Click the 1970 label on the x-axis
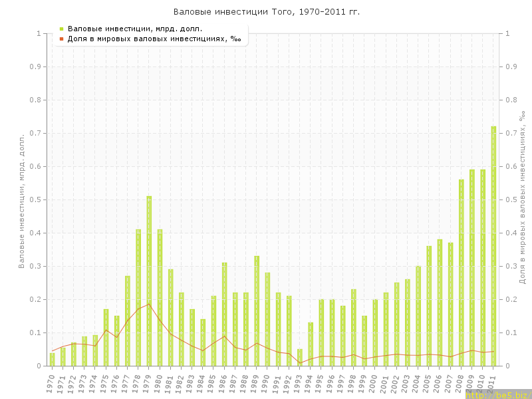532x399 pixels. (51, 383)
